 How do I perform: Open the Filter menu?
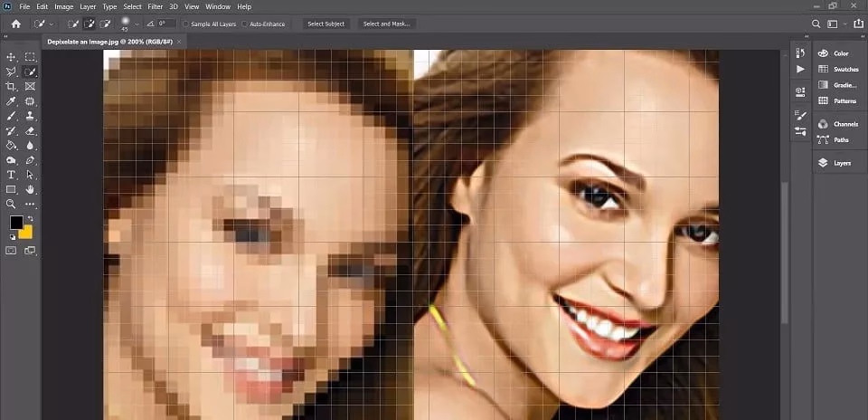coord(156,6)
